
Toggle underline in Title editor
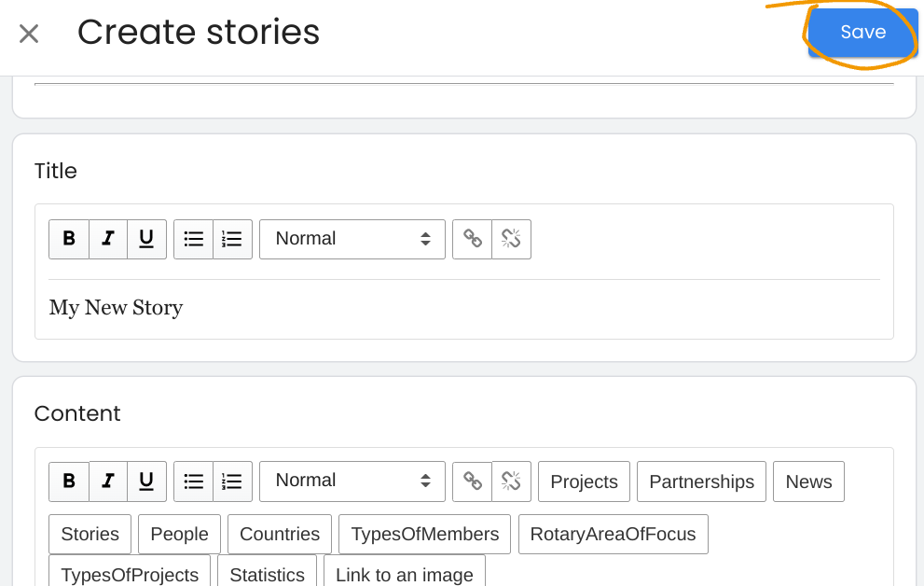click(146, 239)
